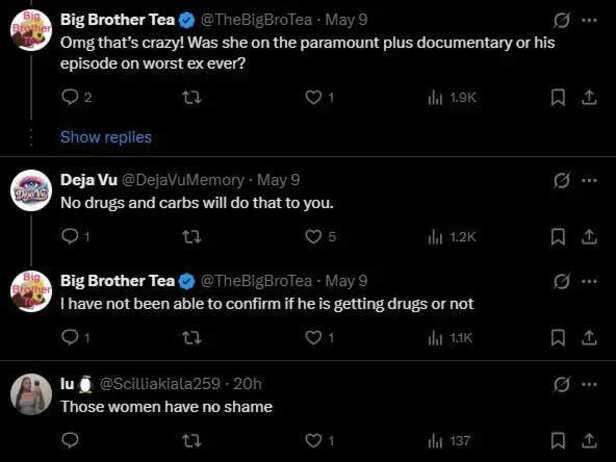Click Show replies link
This screenshot has width=616, height=462.
(106, 137)
